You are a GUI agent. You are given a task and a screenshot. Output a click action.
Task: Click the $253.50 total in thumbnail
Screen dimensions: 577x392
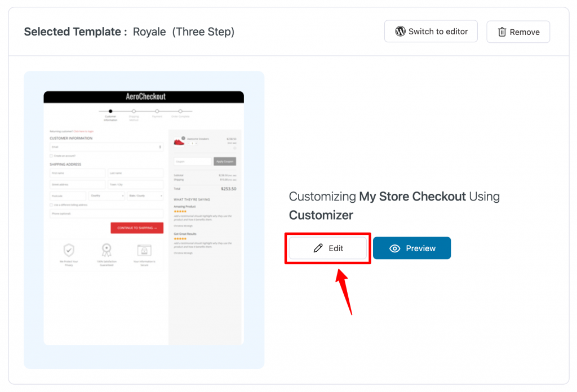pyautogui.click(x=229, y=189)
